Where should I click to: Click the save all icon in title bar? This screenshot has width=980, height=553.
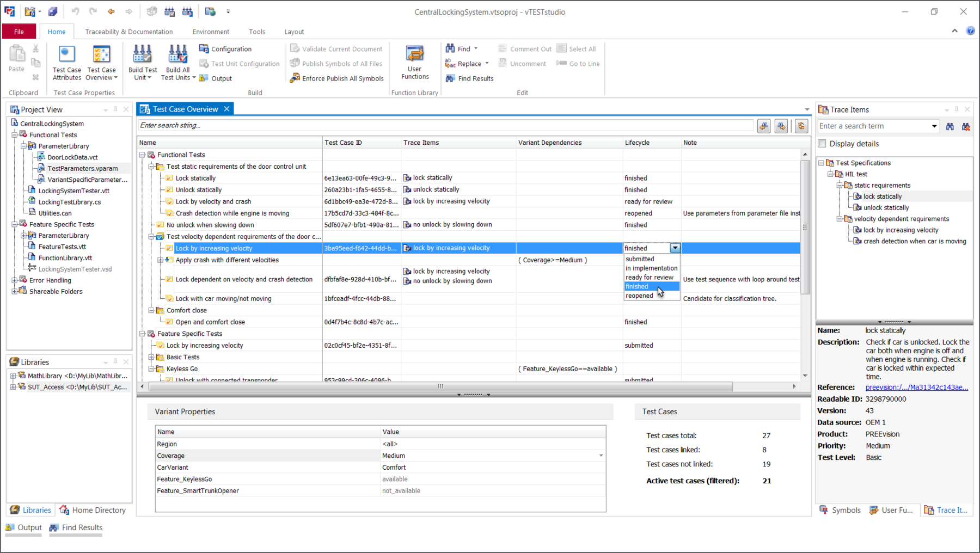53,11
